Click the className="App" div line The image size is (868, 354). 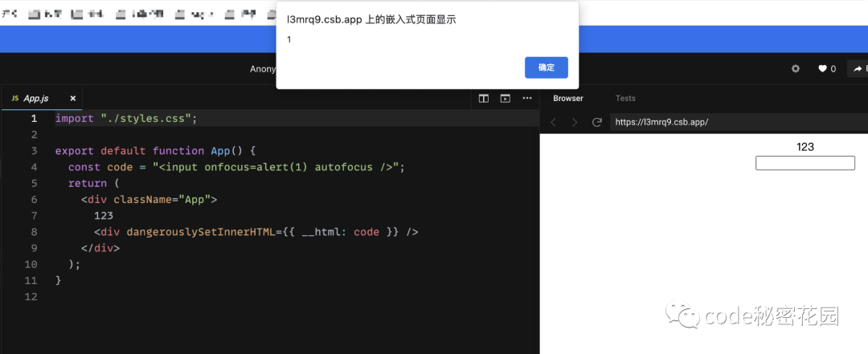(149, 200)
